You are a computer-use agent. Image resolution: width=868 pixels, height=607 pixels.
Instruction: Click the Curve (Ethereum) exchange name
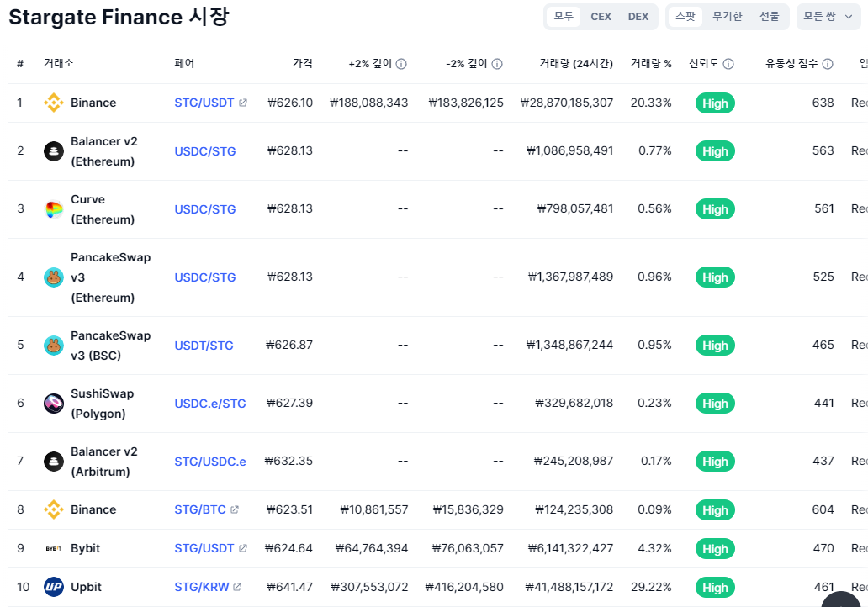pyautogui.click(x=103, y=209)
